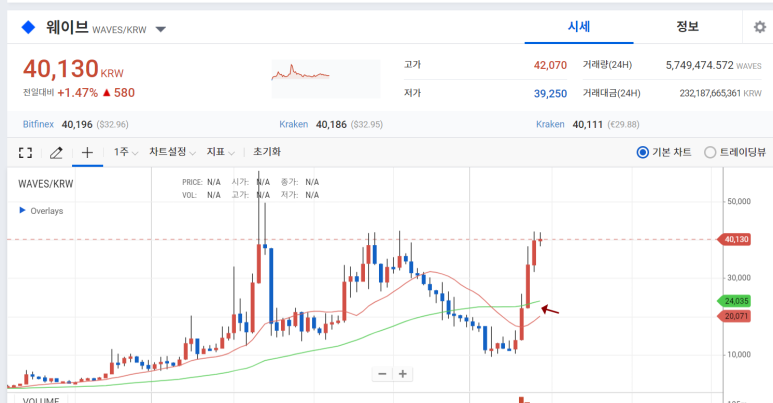Image resolution: width=773 pixels, height=403 pixels.
Task: Click the green 24,035 moving average label
Action: 735,301
